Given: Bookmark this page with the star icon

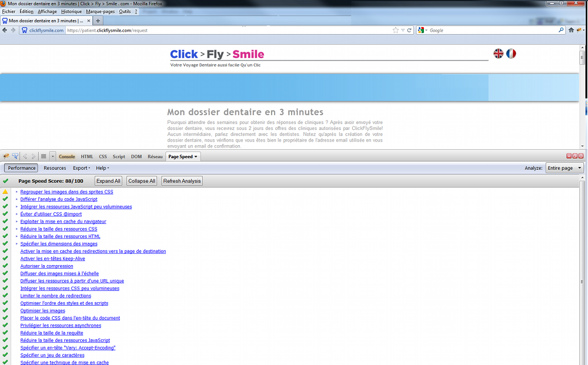Looking at the screenshot, I should (395, 30).
